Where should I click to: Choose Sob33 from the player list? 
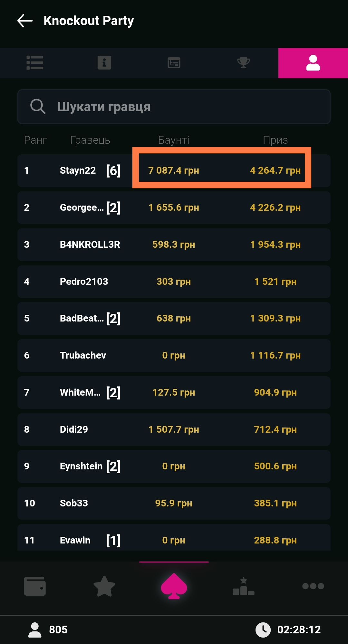coord(74,503)
